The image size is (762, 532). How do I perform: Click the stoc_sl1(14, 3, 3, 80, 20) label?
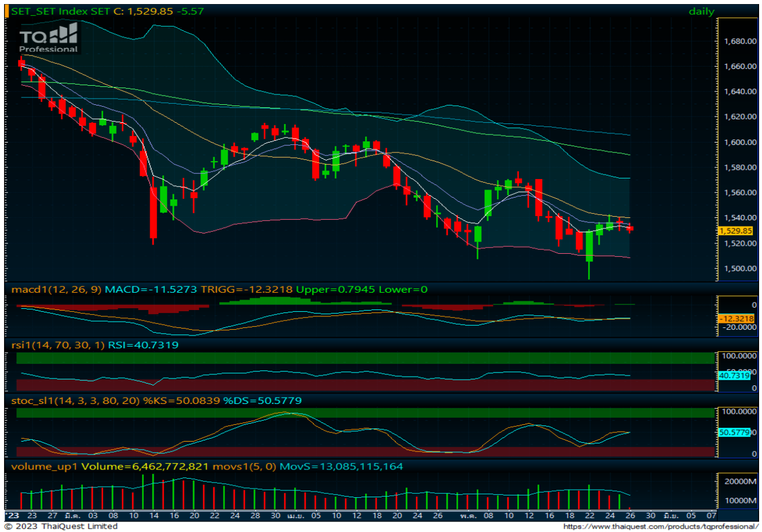[76, 400]
